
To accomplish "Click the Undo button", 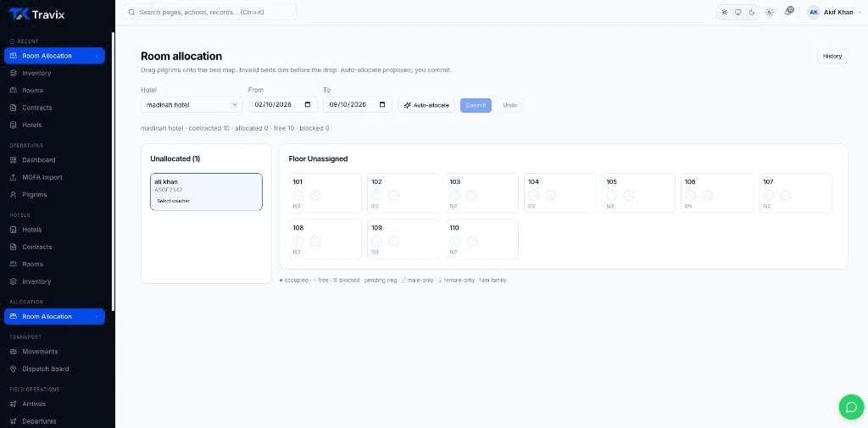I will [509, 105].
